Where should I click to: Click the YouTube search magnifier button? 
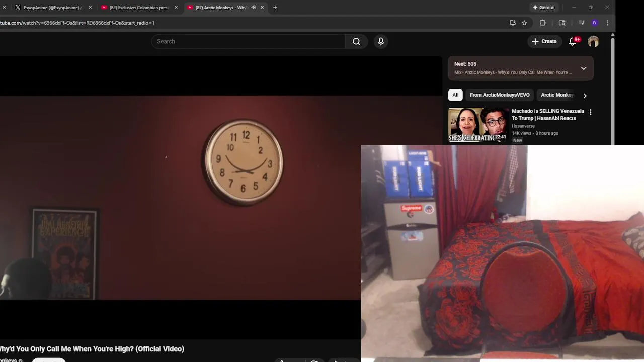tap(356, 41)
